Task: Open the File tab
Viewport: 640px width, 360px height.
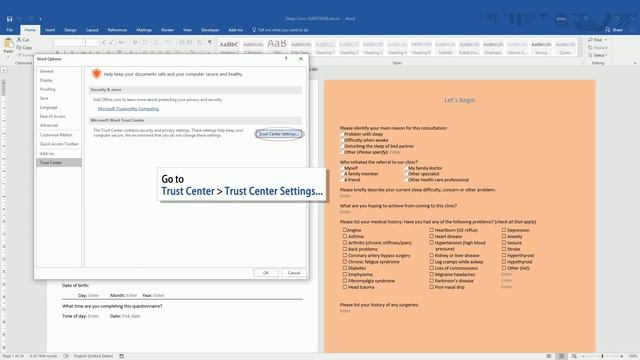Action: click(9, 30)
